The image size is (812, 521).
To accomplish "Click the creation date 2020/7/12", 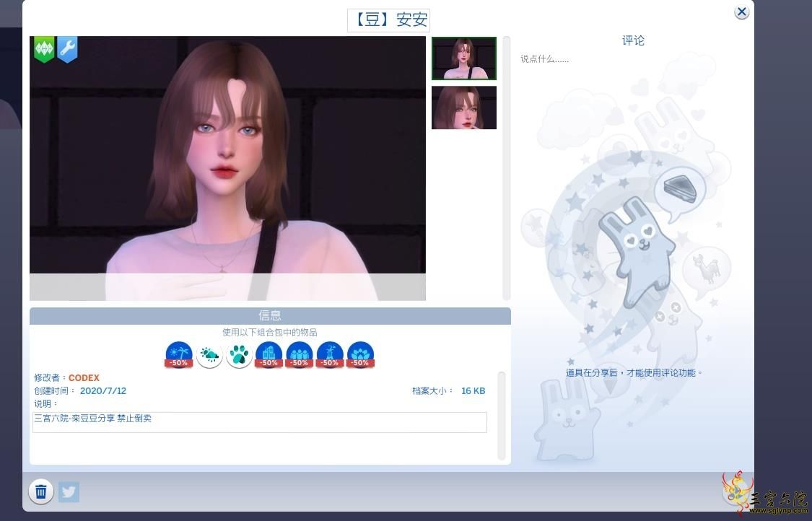I will click(x=103, y=391).
